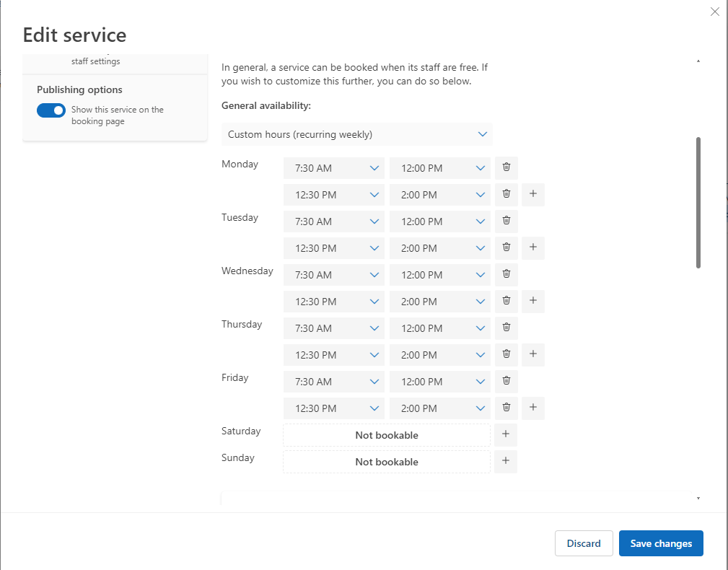728x570 pixels.
Task: Open Monday 2:00 PM end time dropdown
Action: (439, 195)
